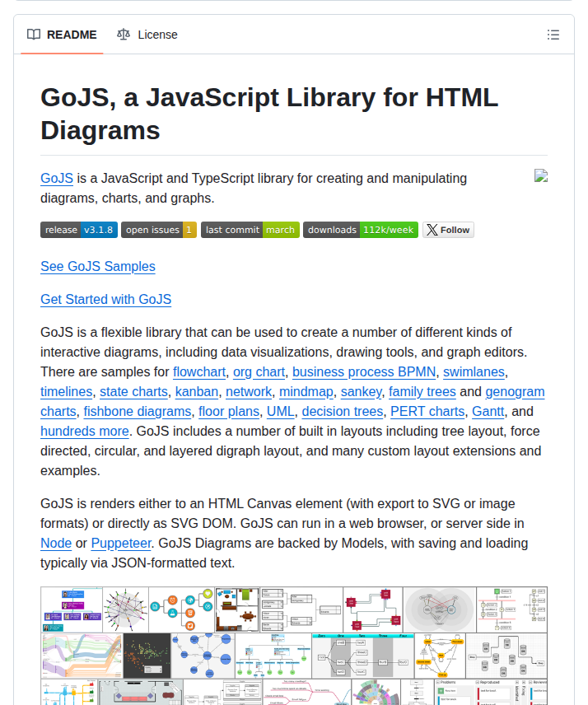Open the Node link
Viewport: 588px width, 705px height.
click(56, 543)
